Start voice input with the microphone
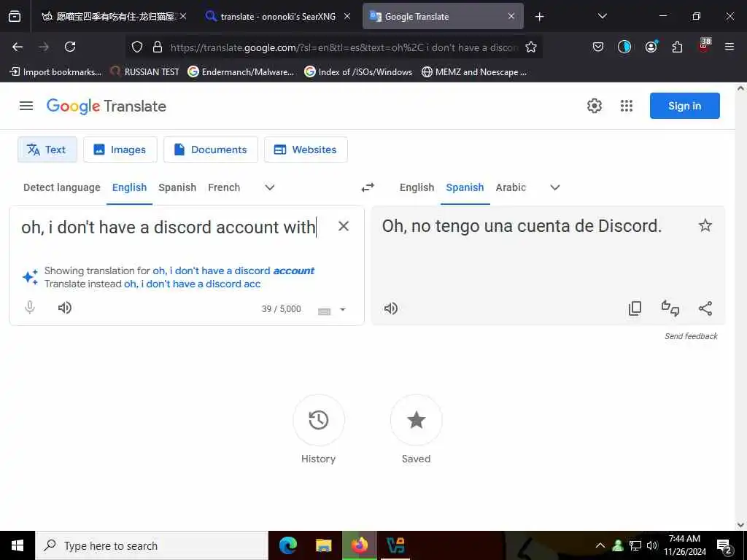 [30, 308]
